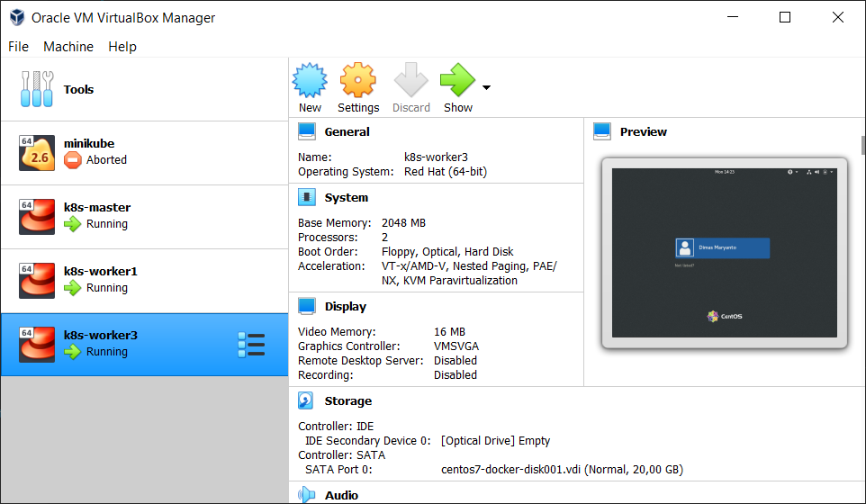Click the details pane vertical scrollbar

[862, 146]
